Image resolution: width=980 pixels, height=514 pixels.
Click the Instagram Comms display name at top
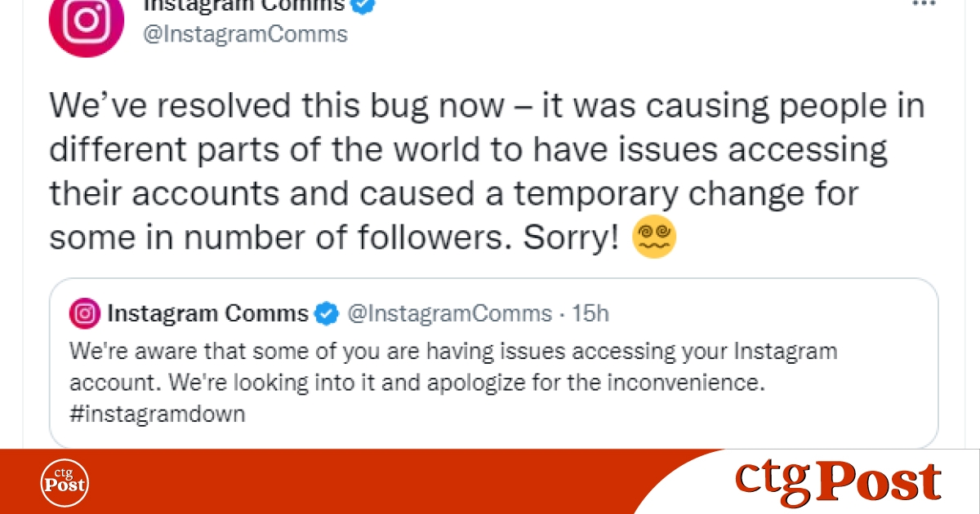click(244, 5)
